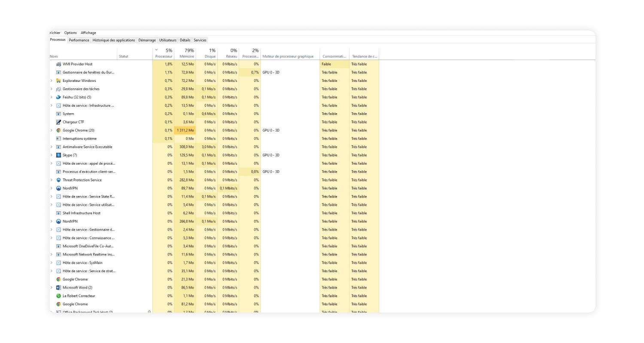Click the Google Chrome icon using 21,3 Mo
This screenshot has height=343, width=644.
[58, 279]
